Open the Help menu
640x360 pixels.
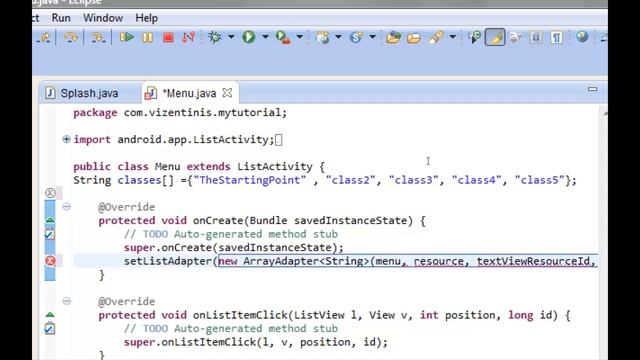[x=147, y=18]
